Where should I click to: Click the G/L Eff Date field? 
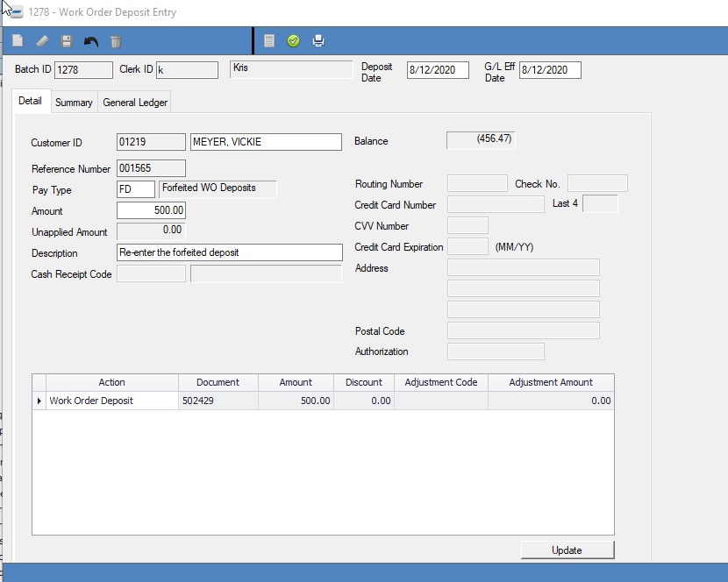[550, 70]
